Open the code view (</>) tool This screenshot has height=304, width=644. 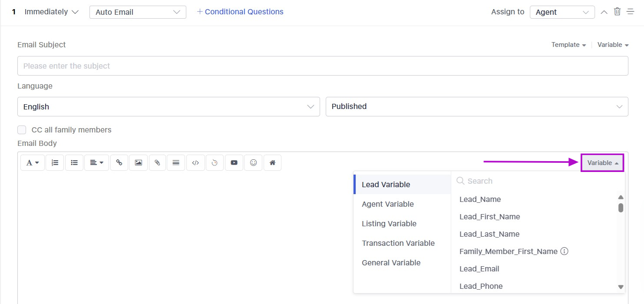coord(195,163)
